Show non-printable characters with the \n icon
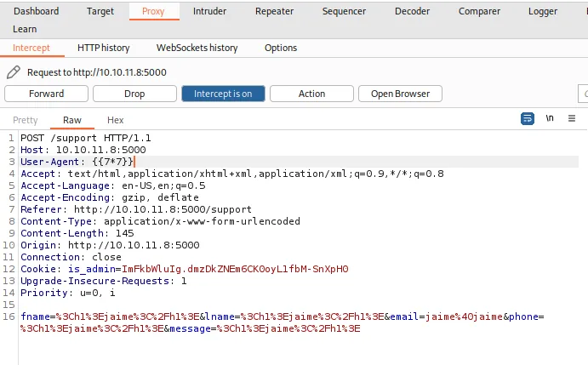Image resolution: width=588 pixels, height=365 pixels. pos(550,118)
